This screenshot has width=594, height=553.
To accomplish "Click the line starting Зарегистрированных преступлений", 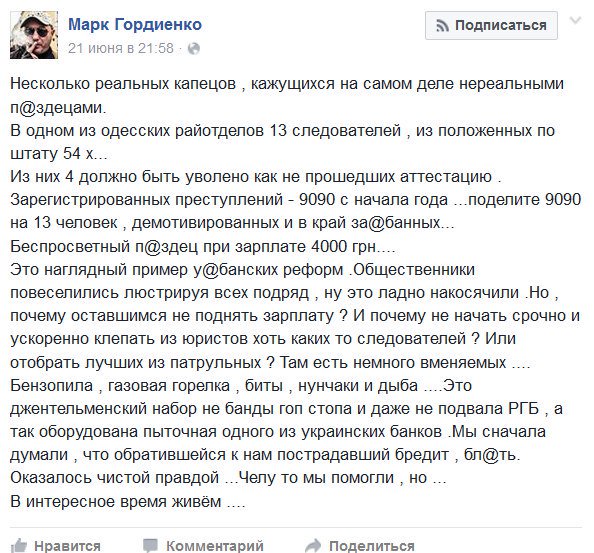I will [x=295, y=200].
